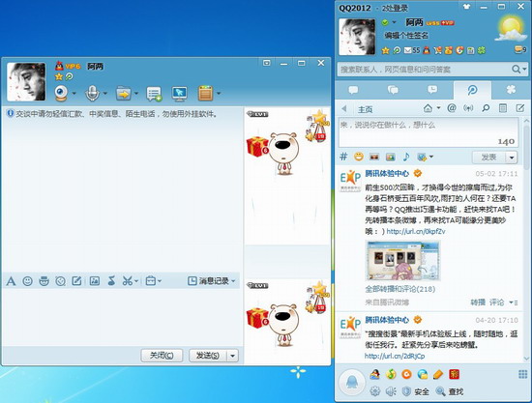Viewport: 532px width, 403px height.
Task: Click 安全 security button
Action: [x=416, y=391]
